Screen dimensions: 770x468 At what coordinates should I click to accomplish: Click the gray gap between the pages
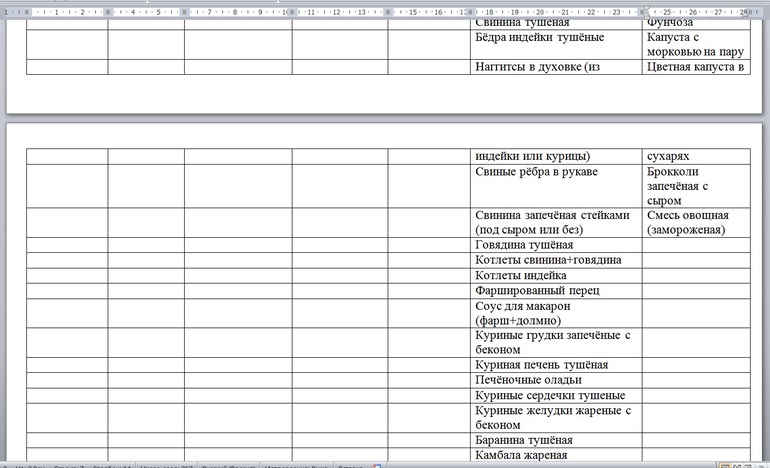[x=385, y=118]
